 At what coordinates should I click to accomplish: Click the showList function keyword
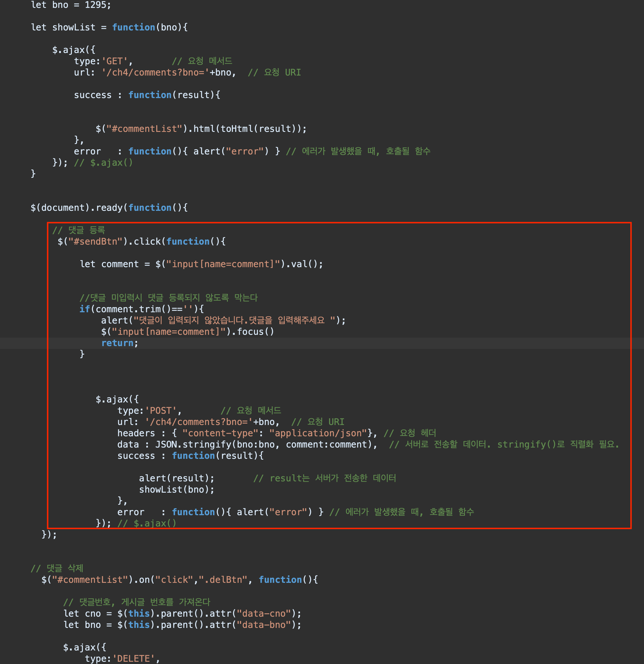(133, 27)
